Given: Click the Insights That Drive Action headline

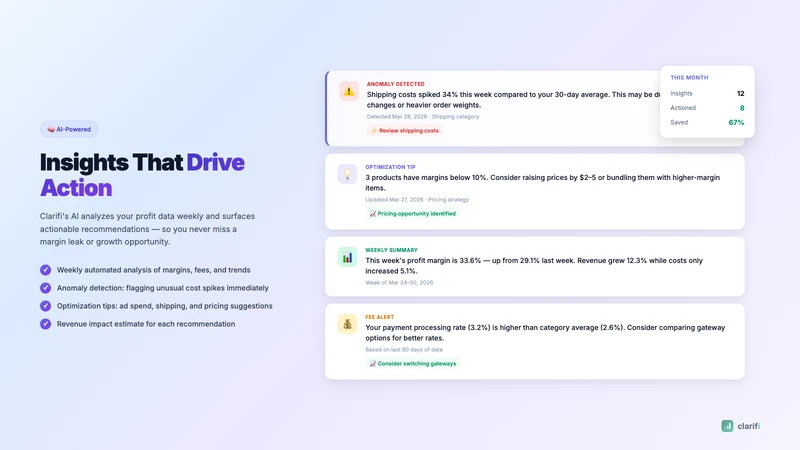Looking at the screenshot, I should [142, 175].
